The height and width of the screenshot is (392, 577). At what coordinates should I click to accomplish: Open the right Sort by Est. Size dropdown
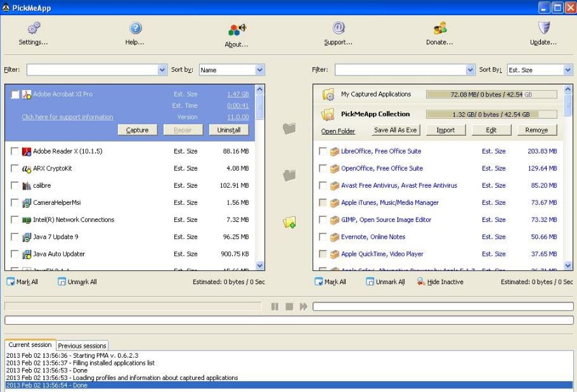(567, 70)
